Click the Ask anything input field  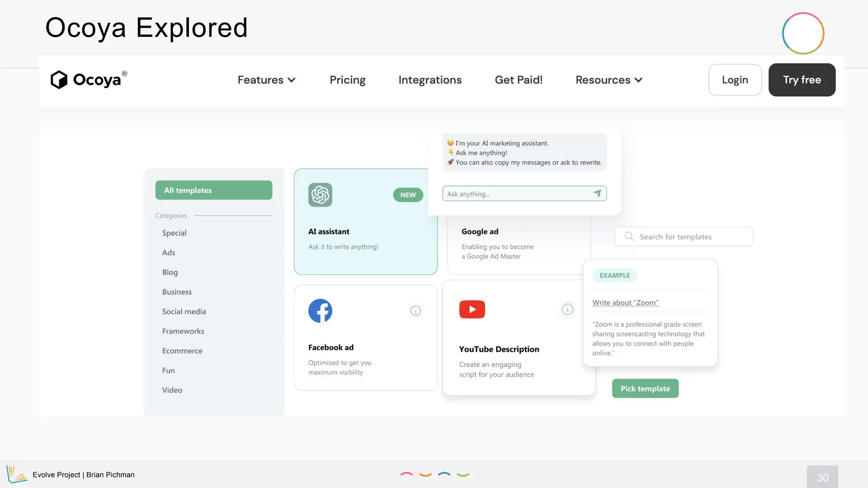pos(517,194)
